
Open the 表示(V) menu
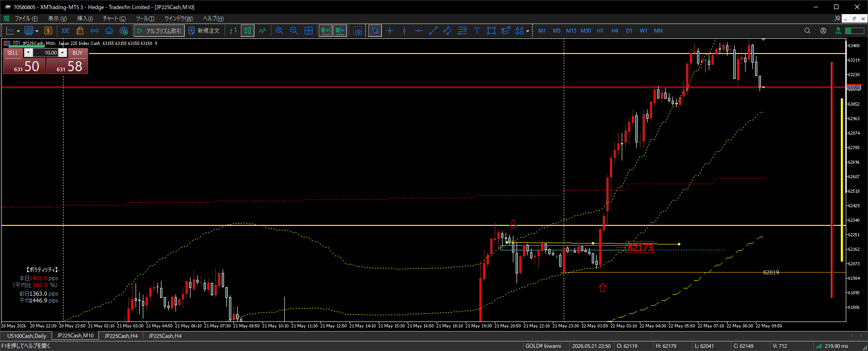[57, 19]
